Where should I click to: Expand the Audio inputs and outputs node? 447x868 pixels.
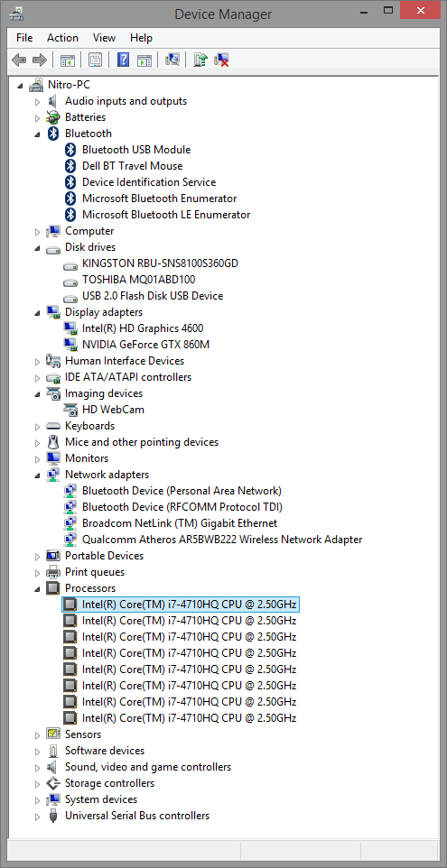coord(37,101)
